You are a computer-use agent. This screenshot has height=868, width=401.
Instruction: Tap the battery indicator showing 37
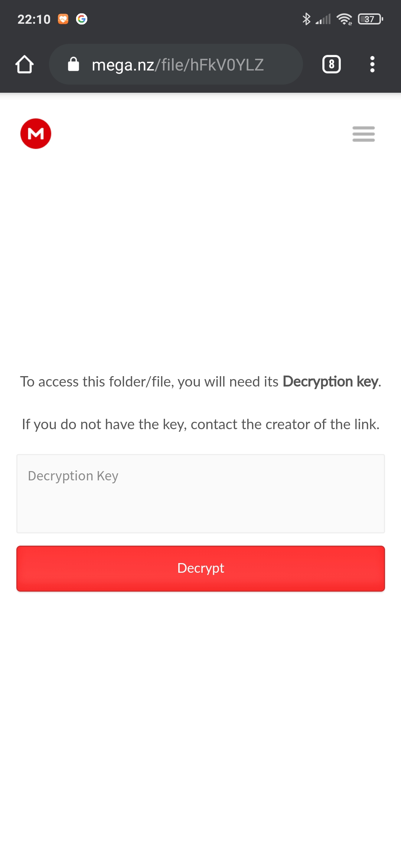[370, 19]
